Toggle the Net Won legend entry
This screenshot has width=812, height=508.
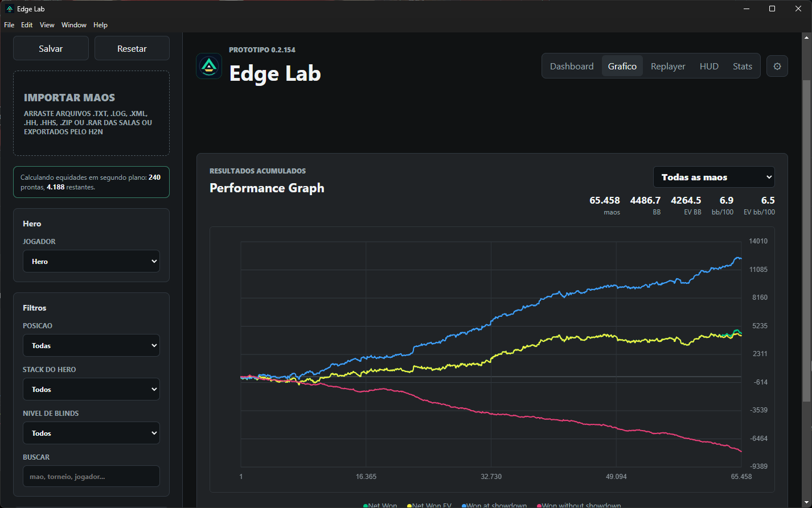tap(380, 505)
